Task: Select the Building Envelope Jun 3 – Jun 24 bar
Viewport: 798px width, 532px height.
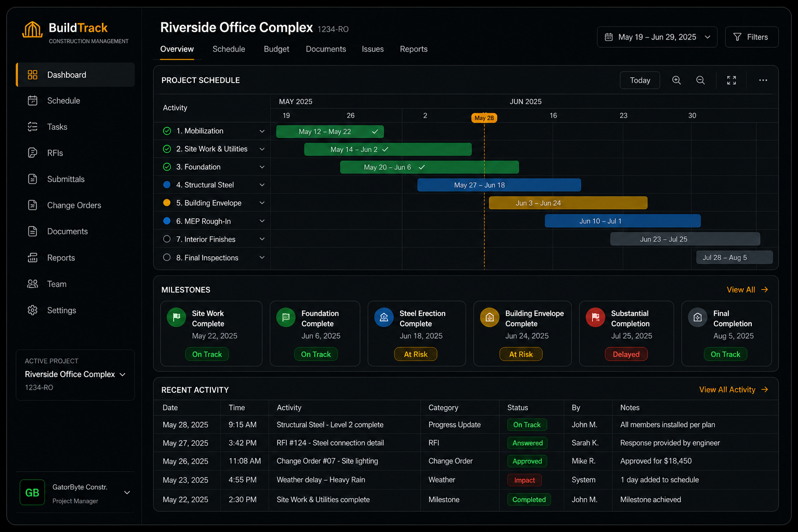Action: 568,203
